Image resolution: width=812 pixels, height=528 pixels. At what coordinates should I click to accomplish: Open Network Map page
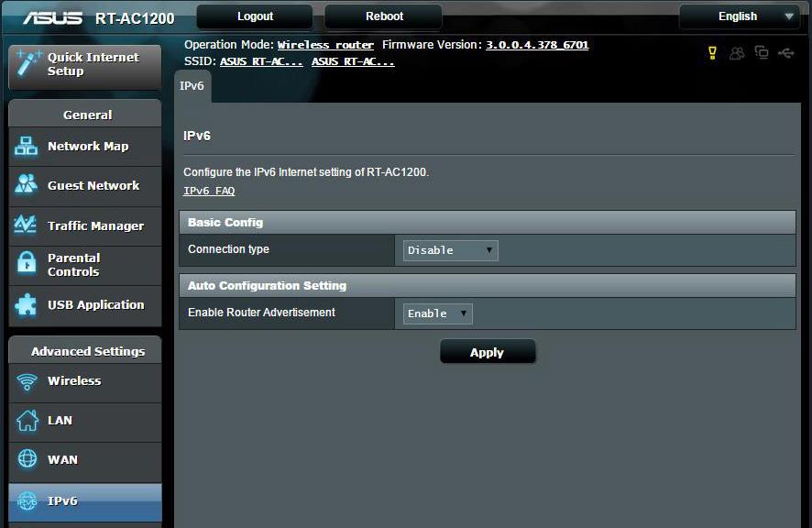click(85, 147)
